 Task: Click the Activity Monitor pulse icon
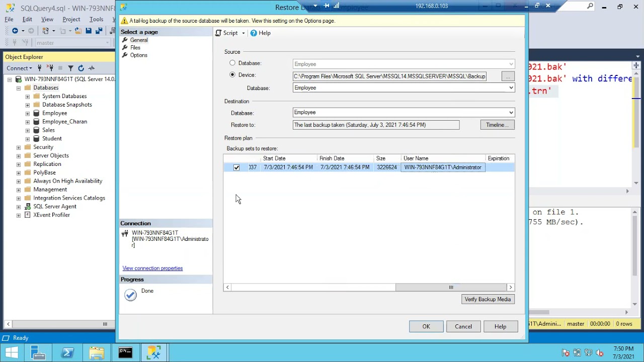[x=92, y=68]
